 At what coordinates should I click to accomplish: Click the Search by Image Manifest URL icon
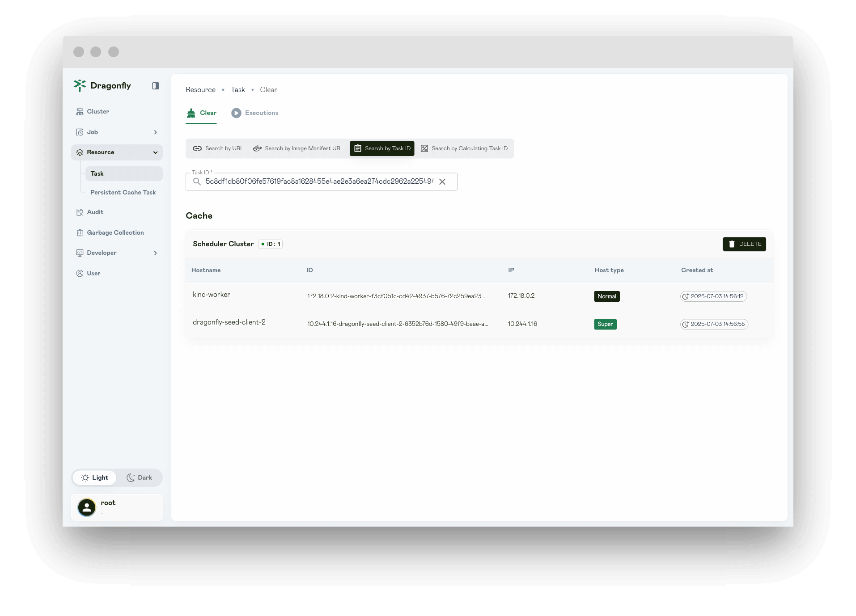click(257, 148)
